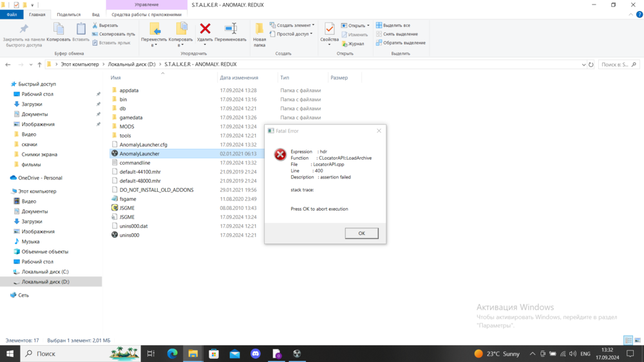Select OneDrive - Personal in the sidebar
The width and height of the screenshot is (644, 362).
coord(40,178)
